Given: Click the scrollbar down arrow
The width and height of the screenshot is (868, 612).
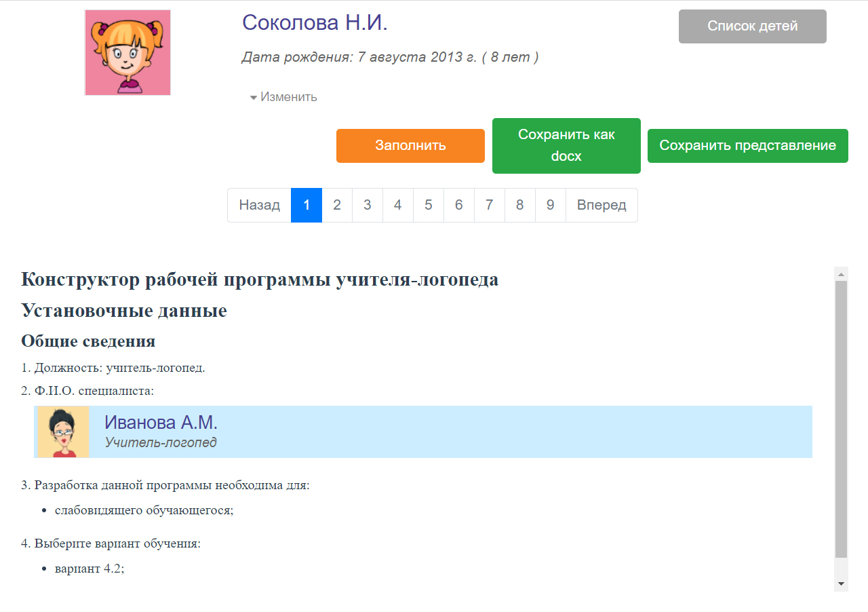Looking at the screenshot, I should point(841,584).
